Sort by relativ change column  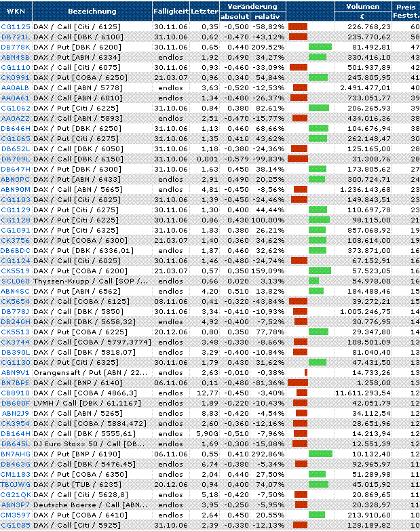pyautogui.click(x=267, y=16)
